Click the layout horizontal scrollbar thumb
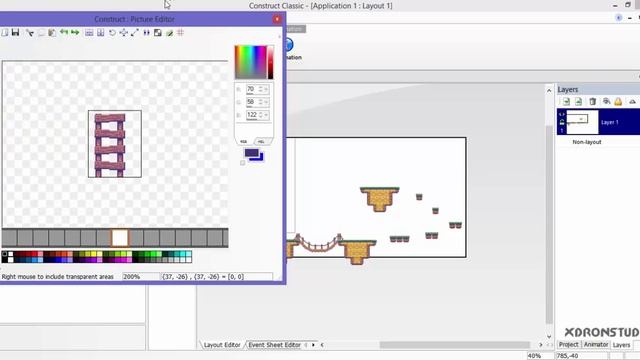Viewport: 640px width, 360px height. [x=455, y=345]
